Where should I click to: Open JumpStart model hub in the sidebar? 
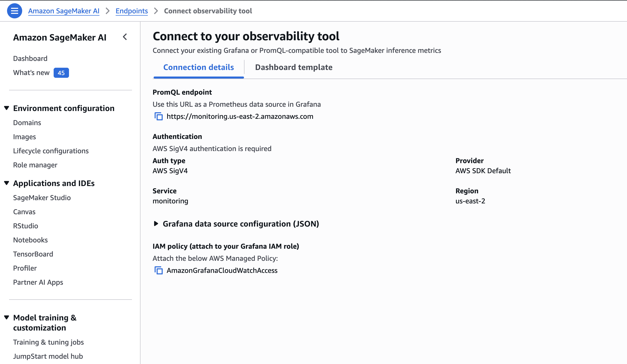tap(48, 356)
